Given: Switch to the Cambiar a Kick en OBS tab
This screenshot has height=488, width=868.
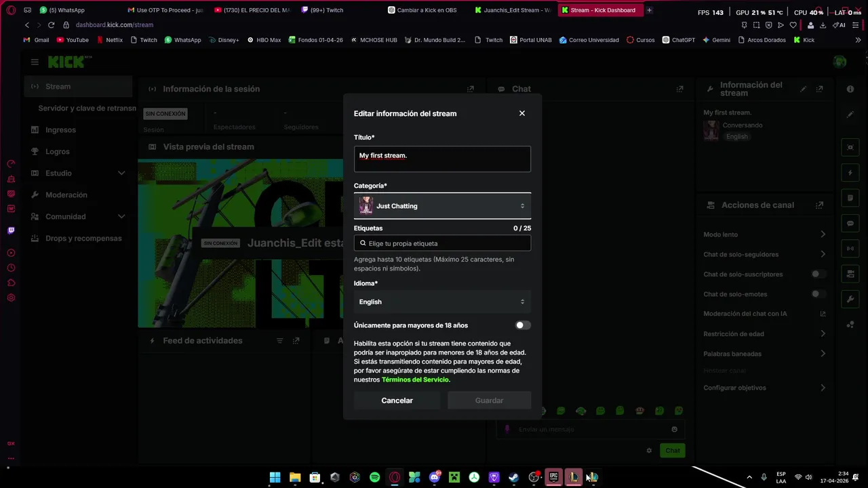Looking at the screenshot, I should (x=426, y=10).
